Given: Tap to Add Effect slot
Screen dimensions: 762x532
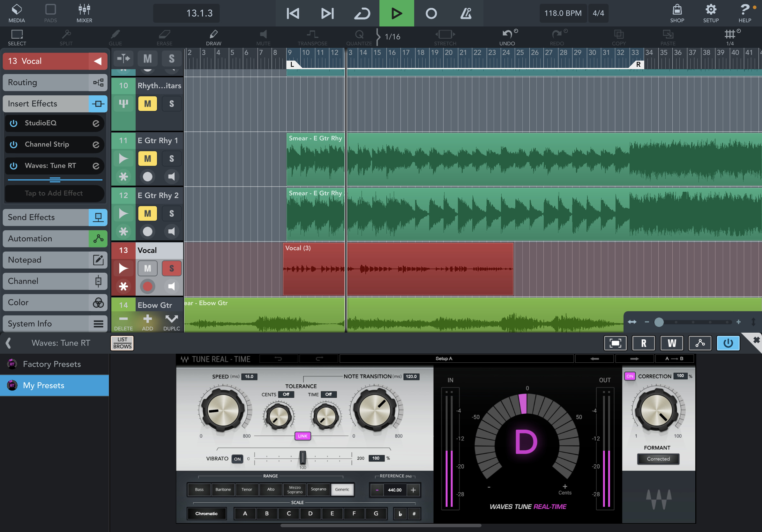Looking at the screenshot, I should [x=55, y=193].
